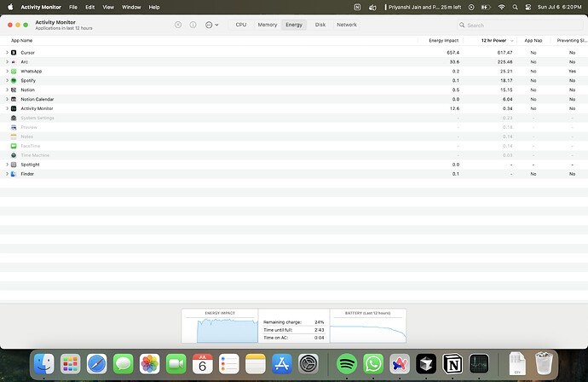Expand the Notion process row
588x382 pixels.
[x=7, y=90]
